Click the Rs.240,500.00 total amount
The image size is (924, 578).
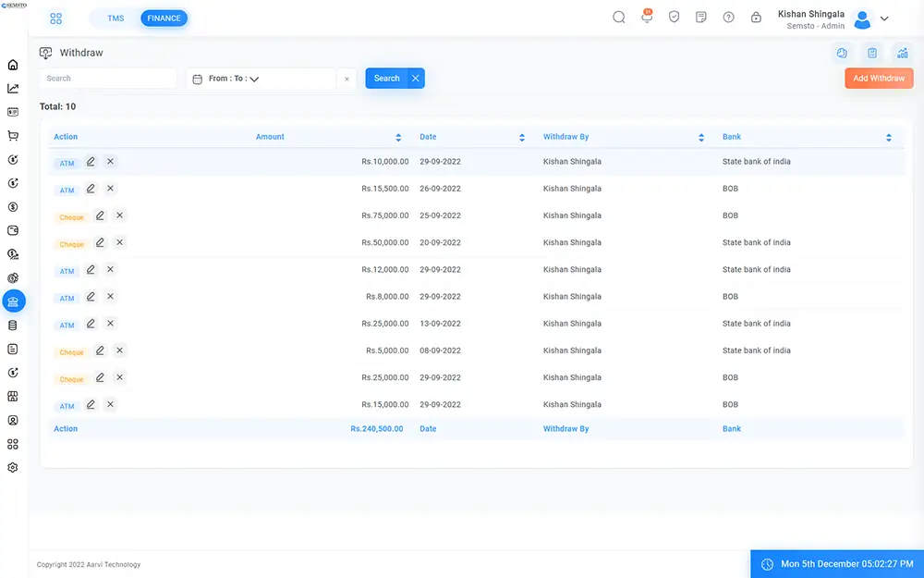[377, 429]
